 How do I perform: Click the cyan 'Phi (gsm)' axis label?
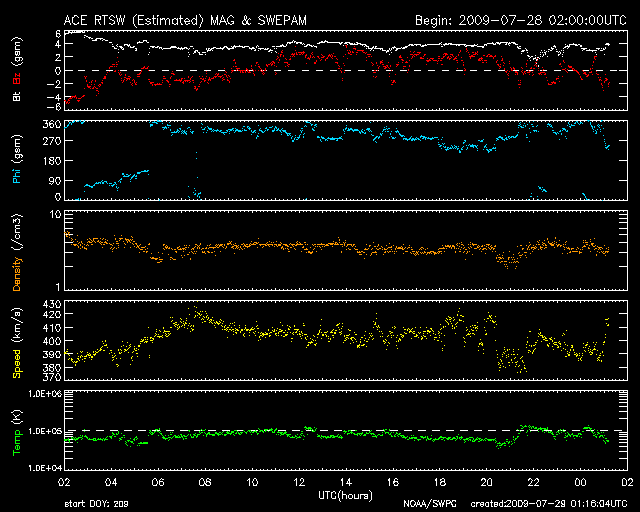17,159
